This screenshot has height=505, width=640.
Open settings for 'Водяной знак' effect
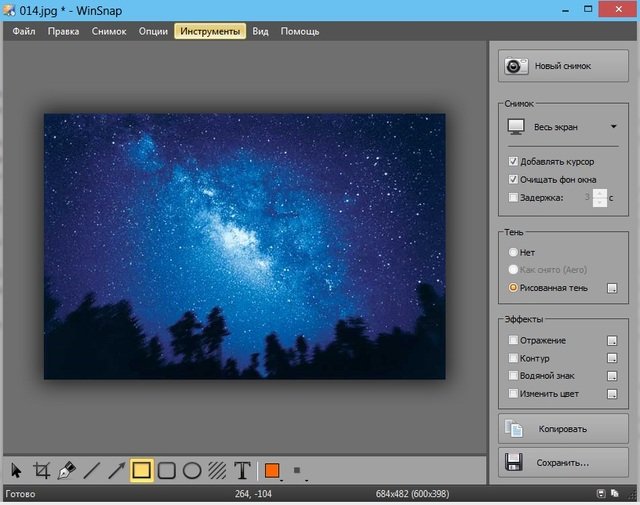click(x=612, y=376)
